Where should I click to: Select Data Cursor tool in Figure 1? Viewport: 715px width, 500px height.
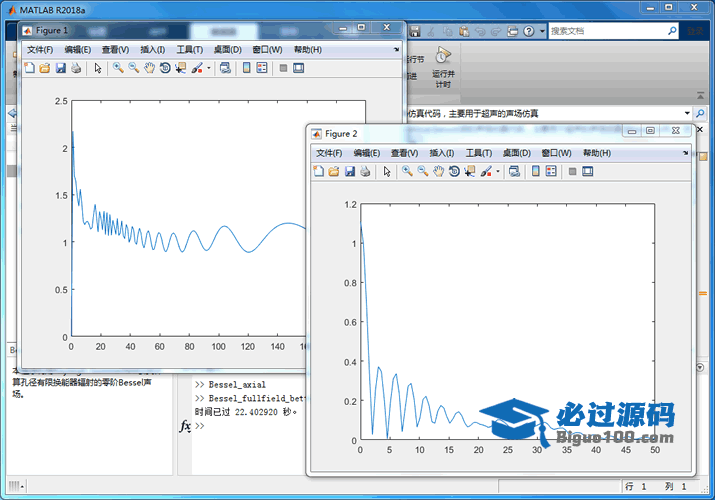click(181, 68)
